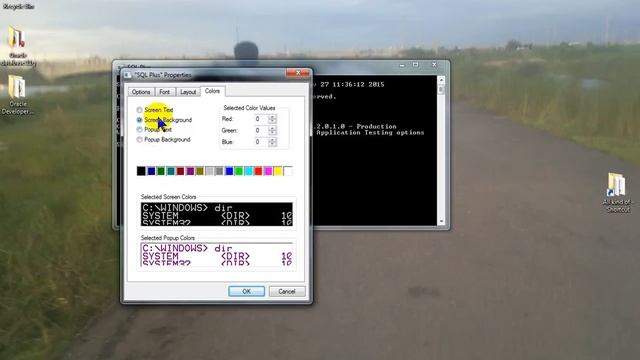Minimize the SQL Plus console window
640x360 pixels.
(x=402, y=65)
